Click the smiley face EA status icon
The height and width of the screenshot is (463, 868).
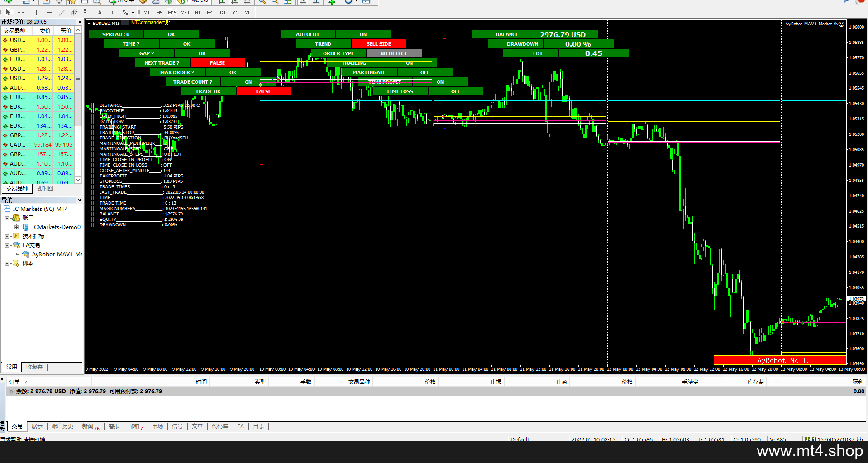842,24
